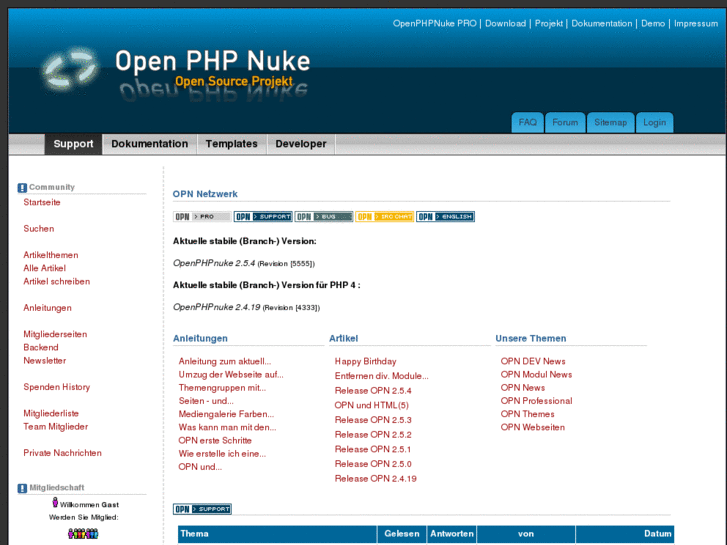Screen dimensions: 727x545
Task: Click the colorful members group icon
Action: (83, 533)
